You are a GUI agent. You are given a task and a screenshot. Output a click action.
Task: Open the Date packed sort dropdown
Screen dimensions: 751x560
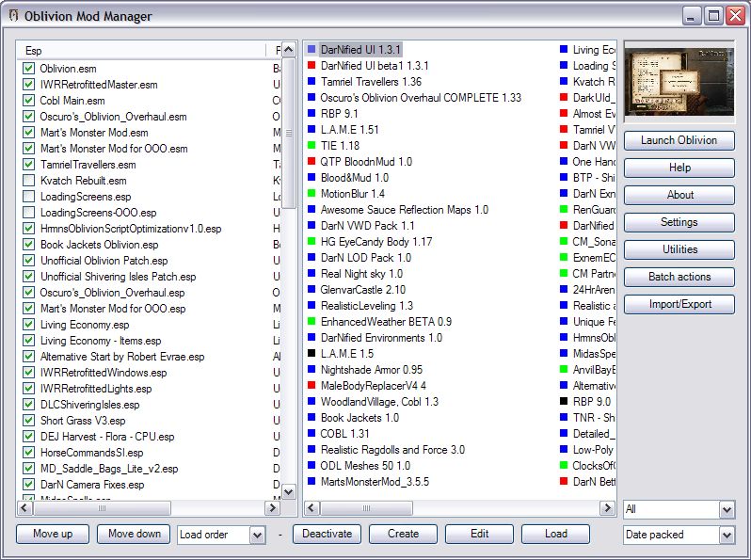[x=727, y=535]
